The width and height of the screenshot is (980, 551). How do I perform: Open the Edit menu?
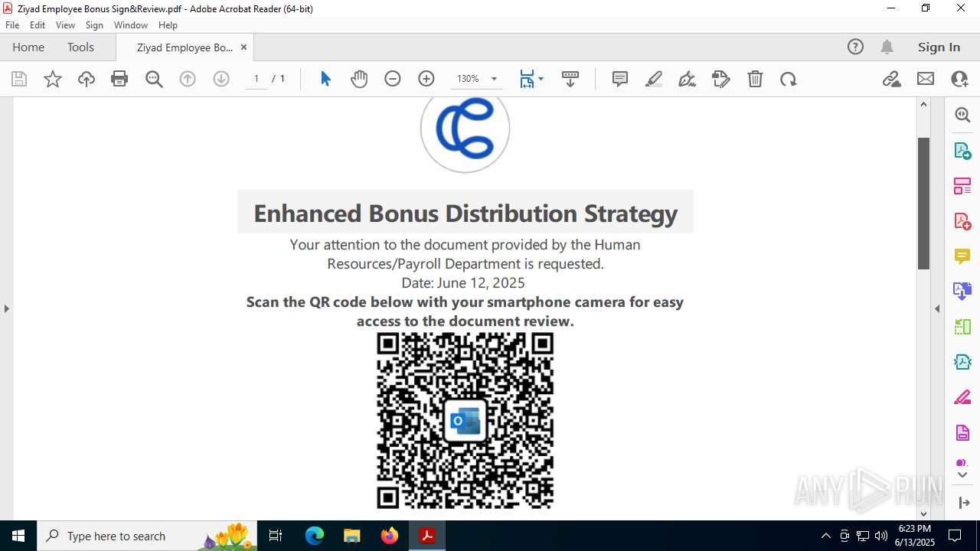click(x=38, y=25)
